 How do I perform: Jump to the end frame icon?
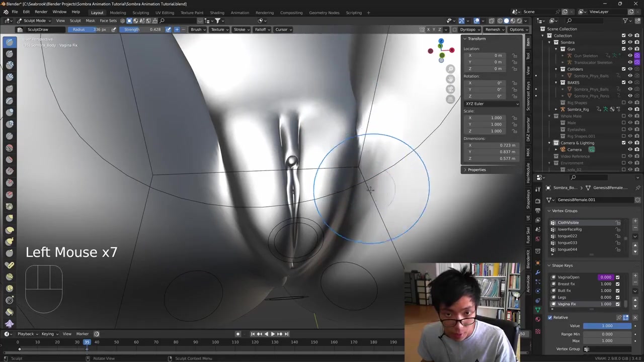[287, 334]
